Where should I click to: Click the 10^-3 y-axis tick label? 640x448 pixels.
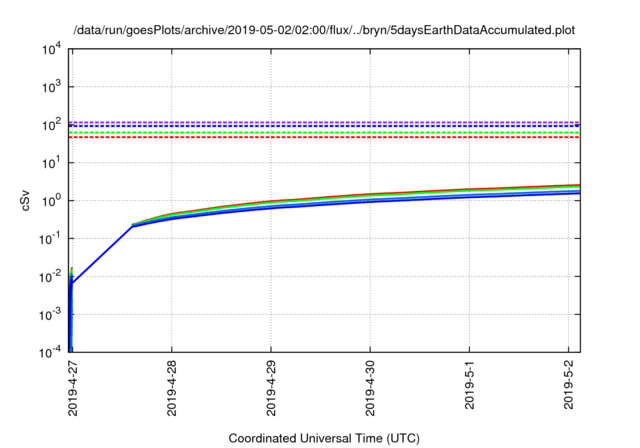point(51,315)
